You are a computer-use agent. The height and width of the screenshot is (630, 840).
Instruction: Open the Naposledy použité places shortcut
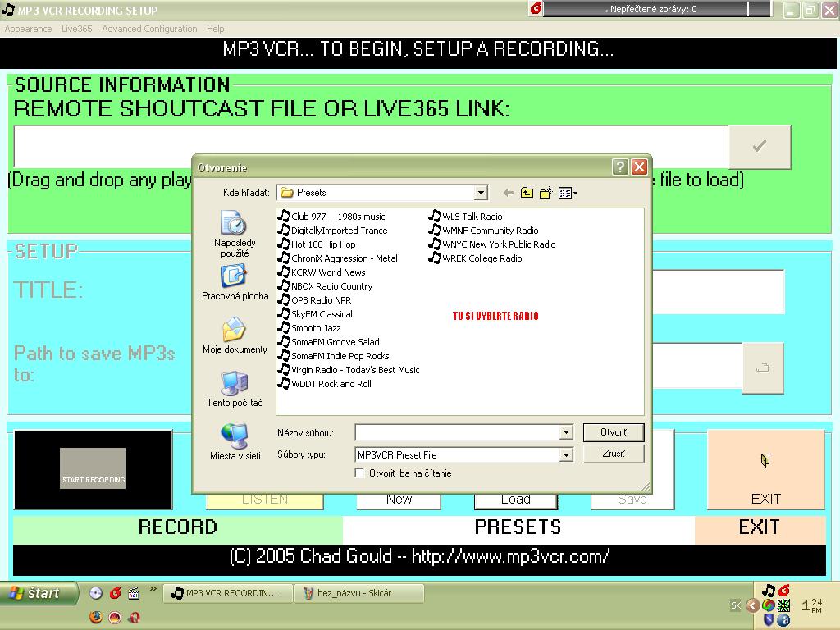pyautogui.click(x=235, y=234)
